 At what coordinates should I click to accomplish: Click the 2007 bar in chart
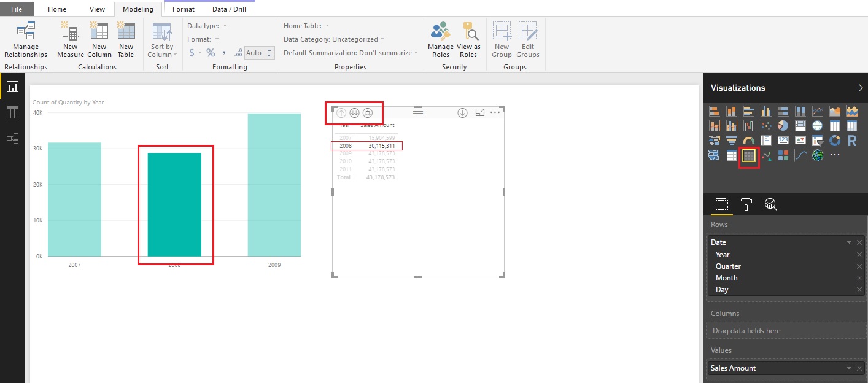74,199
